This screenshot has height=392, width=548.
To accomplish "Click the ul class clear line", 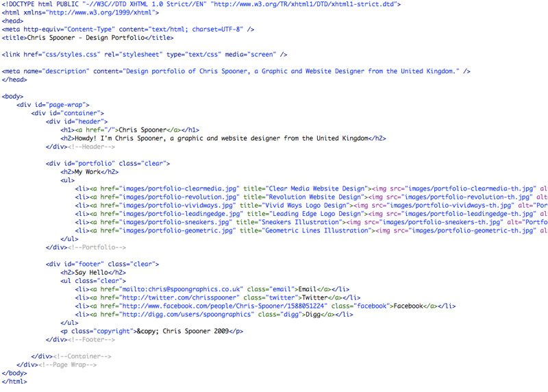I will (x=93, y=281).
